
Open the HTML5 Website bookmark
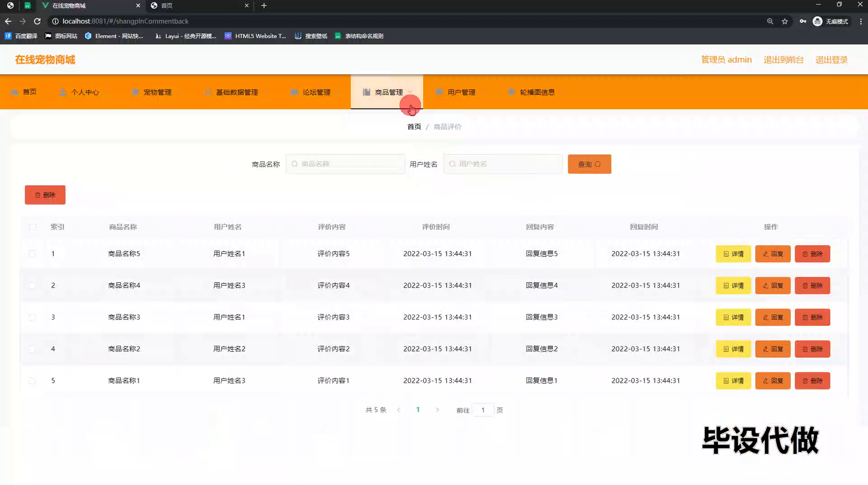point(255,36)
